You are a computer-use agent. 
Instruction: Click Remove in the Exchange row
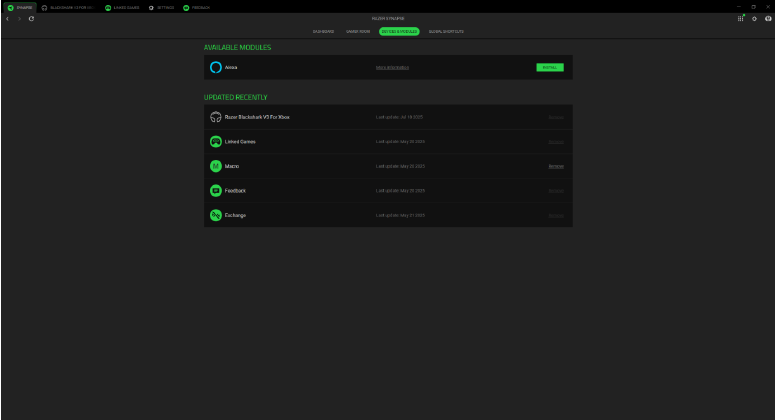tap(556, 215)
